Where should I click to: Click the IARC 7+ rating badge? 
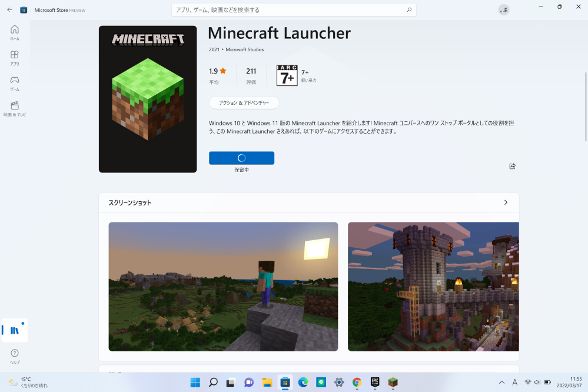(x=287, y=75)
